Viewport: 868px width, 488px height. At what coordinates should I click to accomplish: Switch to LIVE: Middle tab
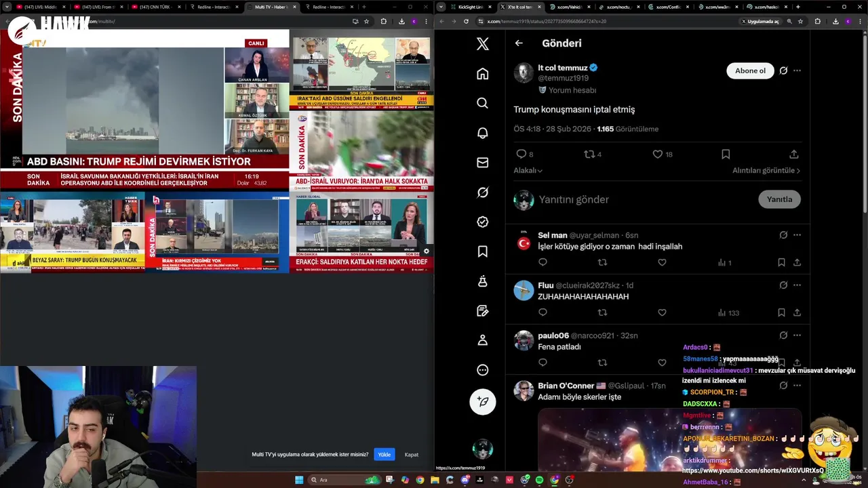(41, 7)
